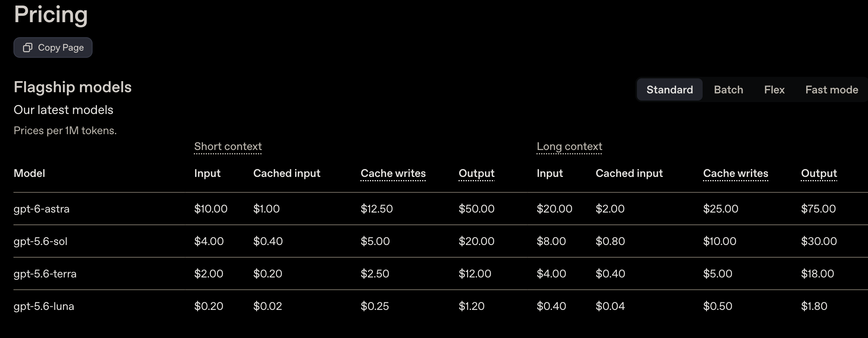Click the Long context dotted label
Viewport: 868px width, 338px height.
pyautogui.click(x=569, y=146)
